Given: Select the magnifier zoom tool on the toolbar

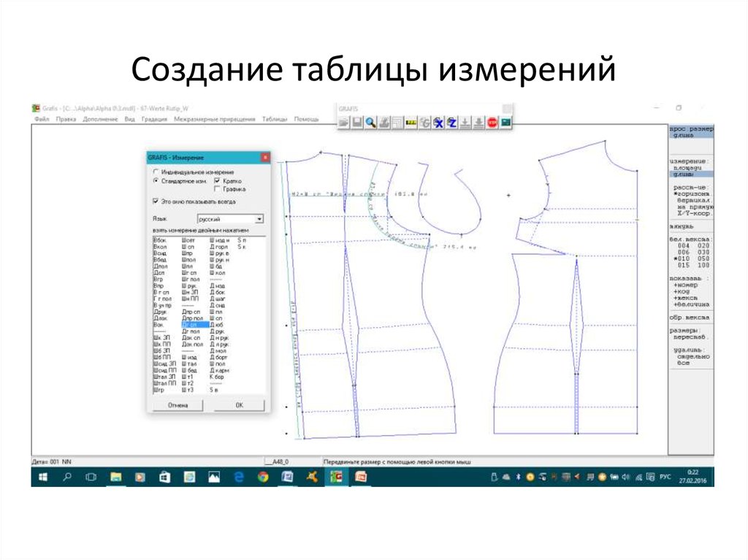Looking at the screenshot, I should (370, 120).
